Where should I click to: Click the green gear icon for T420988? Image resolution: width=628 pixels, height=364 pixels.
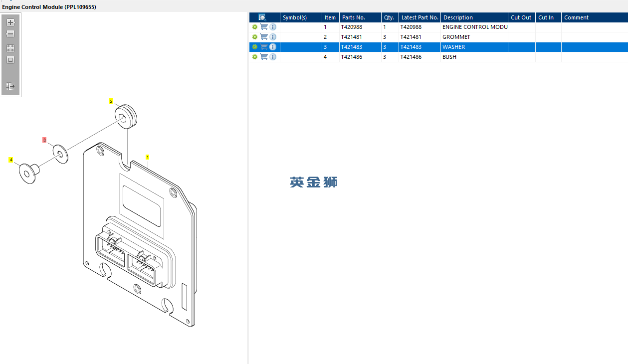(x=255, y=27)
